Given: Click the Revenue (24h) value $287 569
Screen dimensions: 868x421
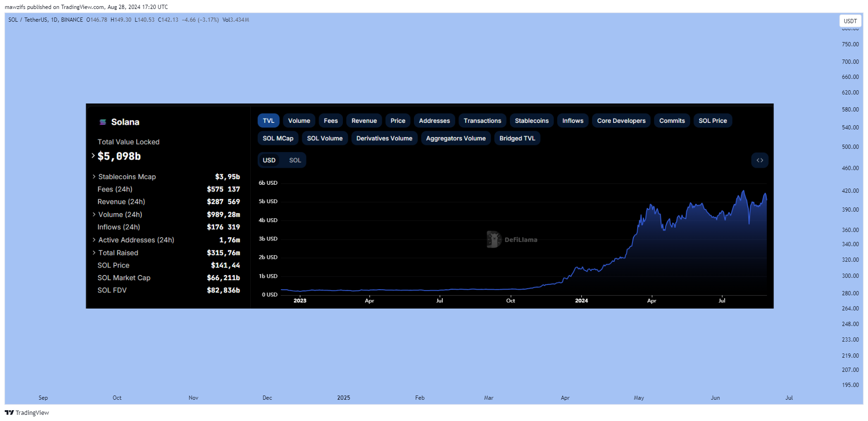Looking at the screenshot, I should click(223, 201).
